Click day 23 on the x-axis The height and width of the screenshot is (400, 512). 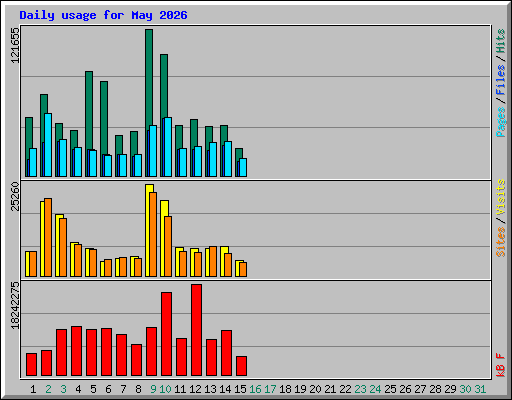coord(360,389)
